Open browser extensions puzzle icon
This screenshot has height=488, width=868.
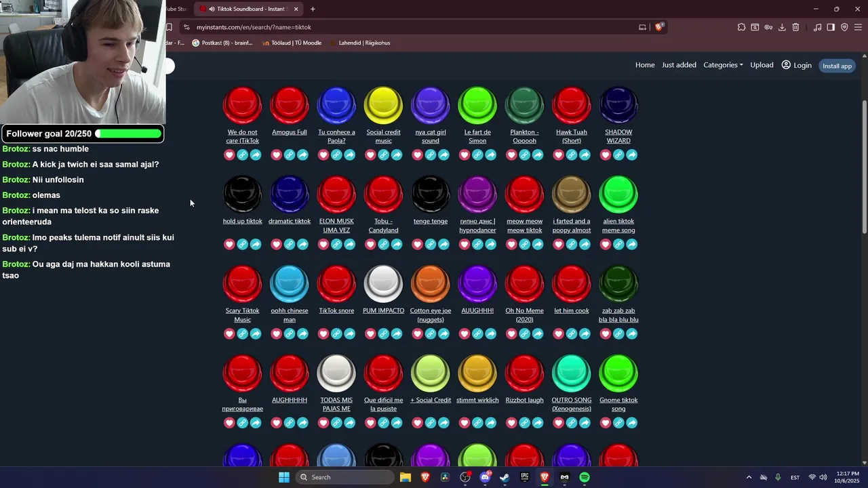tap(741, 27)
